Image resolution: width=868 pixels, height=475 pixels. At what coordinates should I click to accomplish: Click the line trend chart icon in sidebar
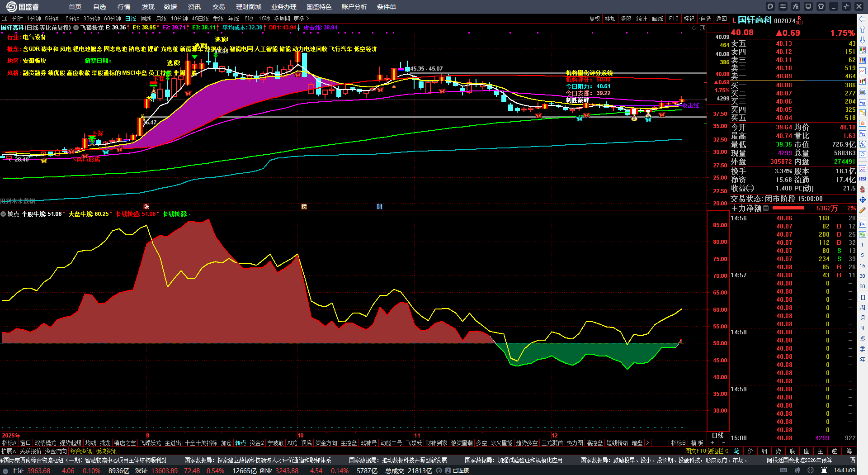pos(863,71)
